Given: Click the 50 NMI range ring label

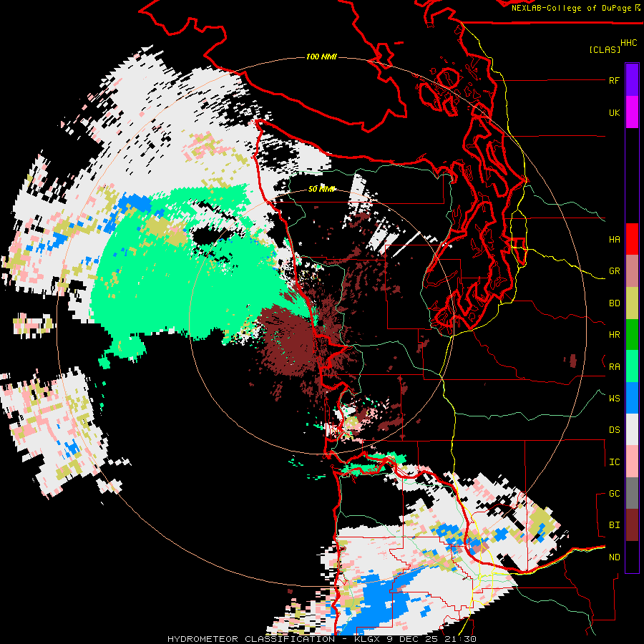Looking at the screenshot, I should (321, 189).
